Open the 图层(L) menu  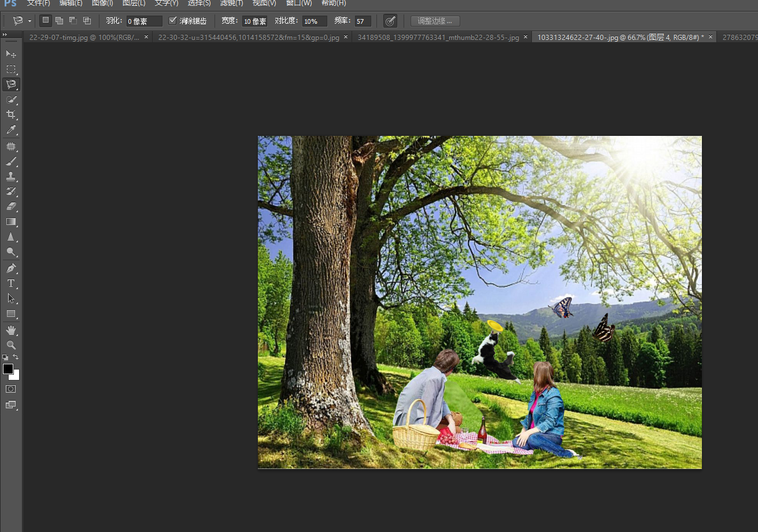click(134, 3)
